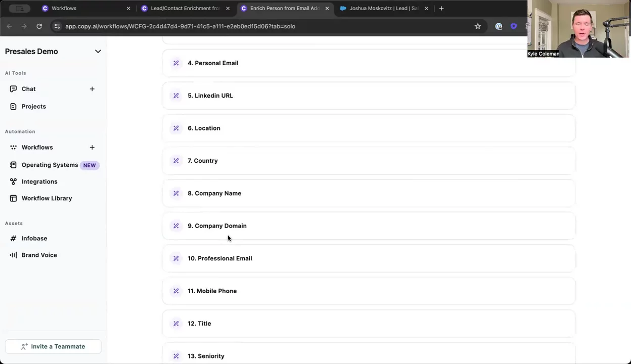Screen dimensions: 631x364
Task: Expand the 10. Professional Email step
Action: pyautogui.click(x=368, y=258)
